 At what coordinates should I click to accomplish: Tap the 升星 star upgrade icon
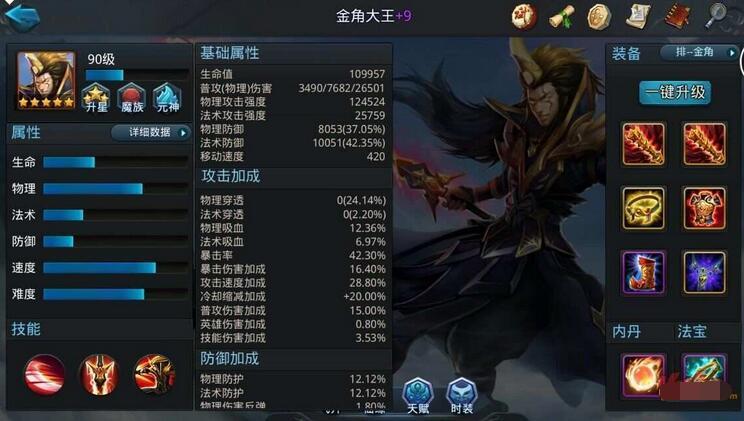pos(96,97)
